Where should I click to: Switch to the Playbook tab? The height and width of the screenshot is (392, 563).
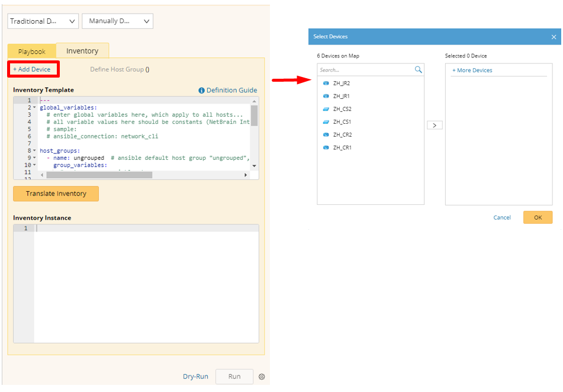(31, 52)
